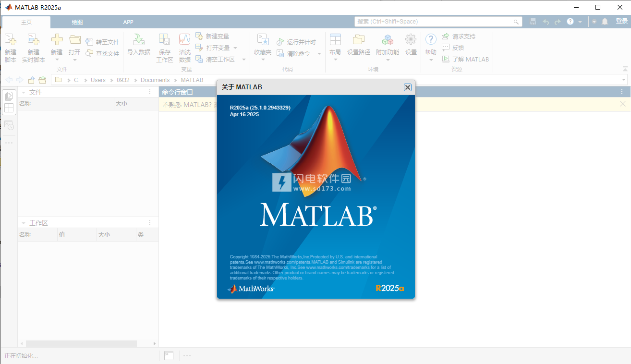
Task: Click the redo arrow in quick access bar
Action: [x=558, y=22]
